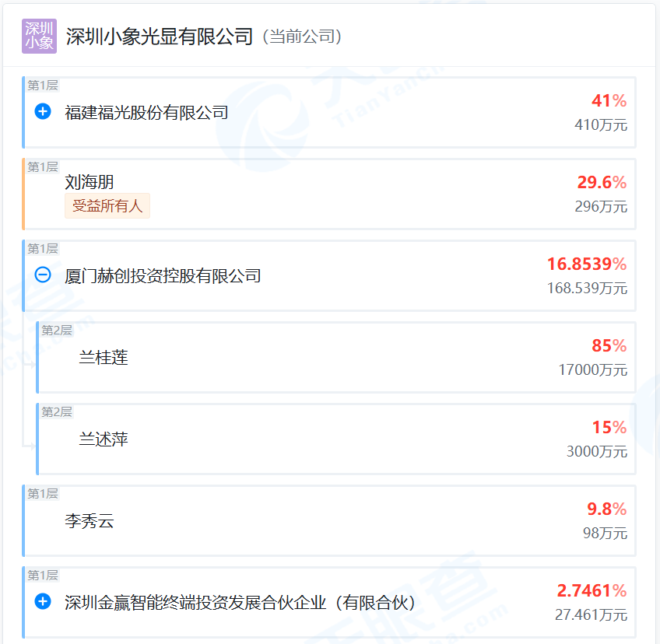Select second-layer shareholder 兰述萍
Image resolution: width=660 pixels, height=644 pixels.
click(104, 439)
